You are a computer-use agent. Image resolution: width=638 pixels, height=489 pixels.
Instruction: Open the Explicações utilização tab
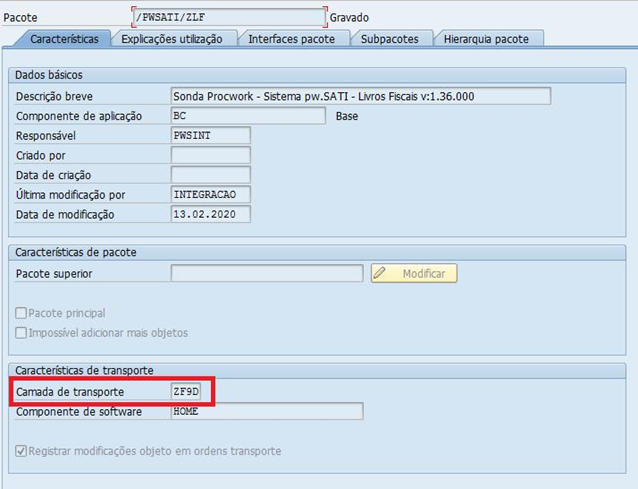click(172, 39)
